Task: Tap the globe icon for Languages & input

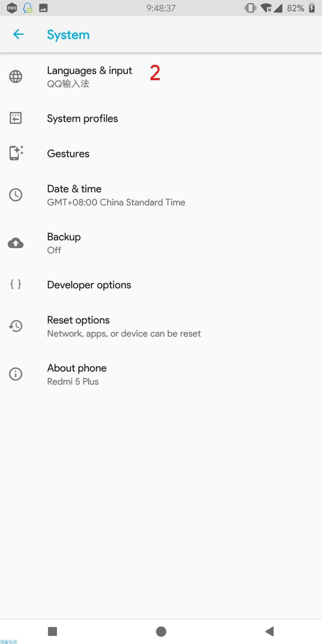Action: coord(16,76)
